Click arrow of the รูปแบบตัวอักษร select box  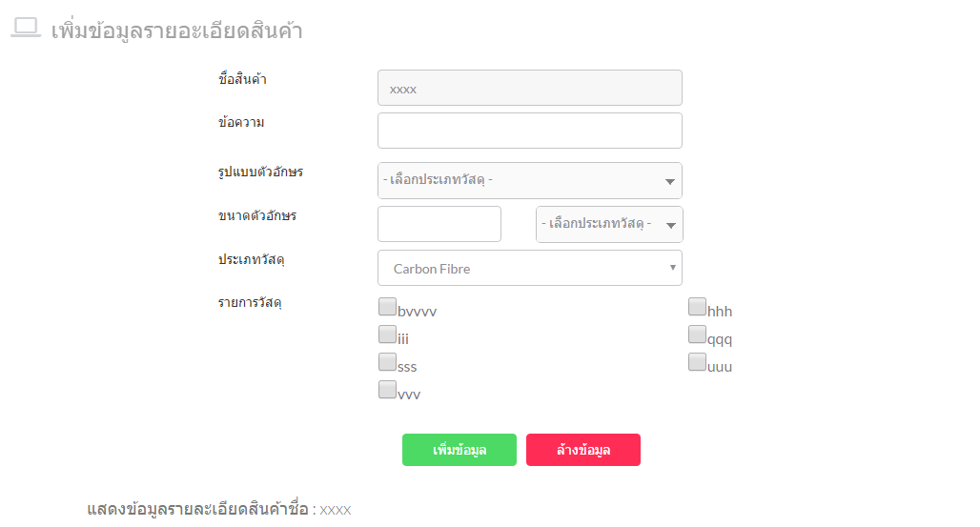click(x=670, y=182)
